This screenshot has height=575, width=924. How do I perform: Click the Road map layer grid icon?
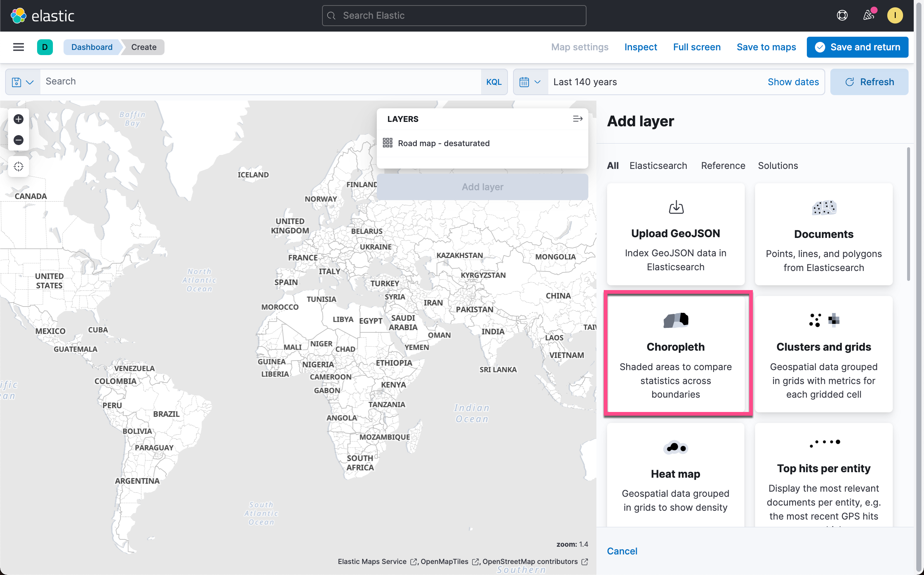tap(387, 143)
